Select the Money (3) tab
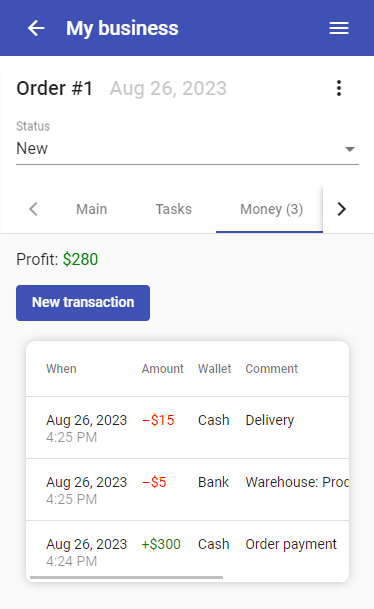The image size is (374, 609). pos(271,209)
